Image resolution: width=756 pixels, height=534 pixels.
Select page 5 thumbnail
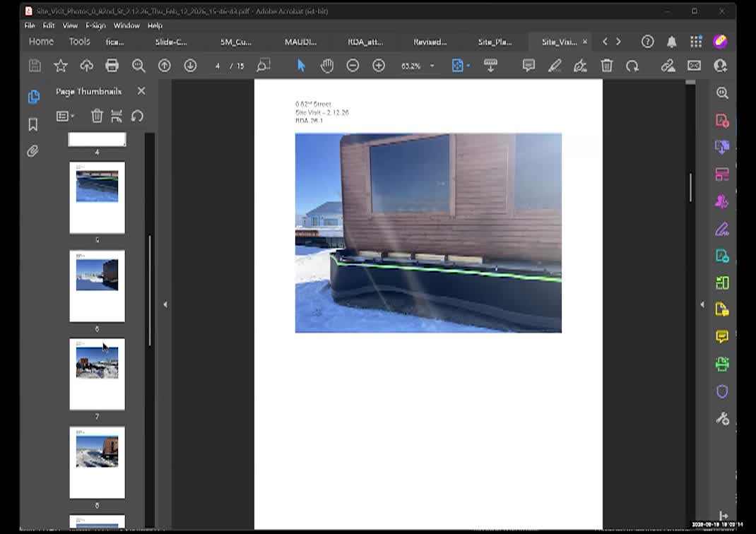pyautogui.click(x=97, y=198)
